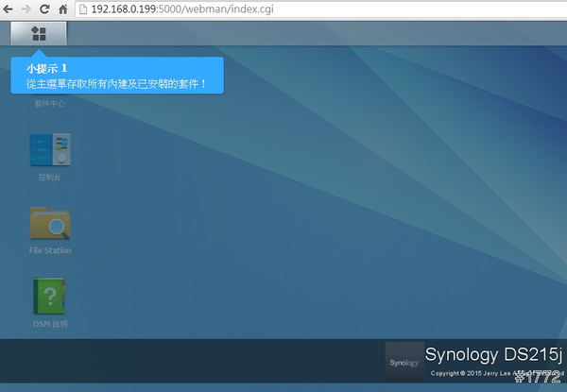Click the page icon in the address bar
The width and height of the screenshot is (567, 392).
point(82,9)
